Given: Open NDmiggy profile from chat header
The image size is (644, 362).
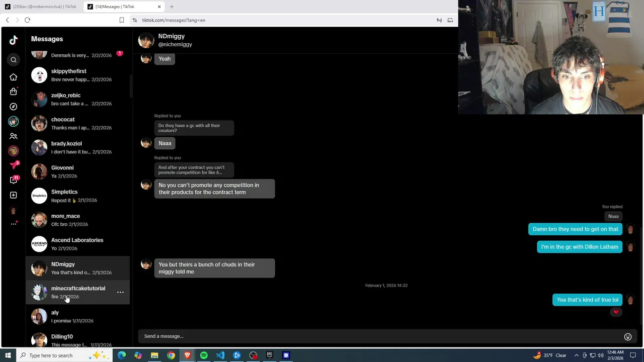Looking at the screenshot, I should [171, 36].
